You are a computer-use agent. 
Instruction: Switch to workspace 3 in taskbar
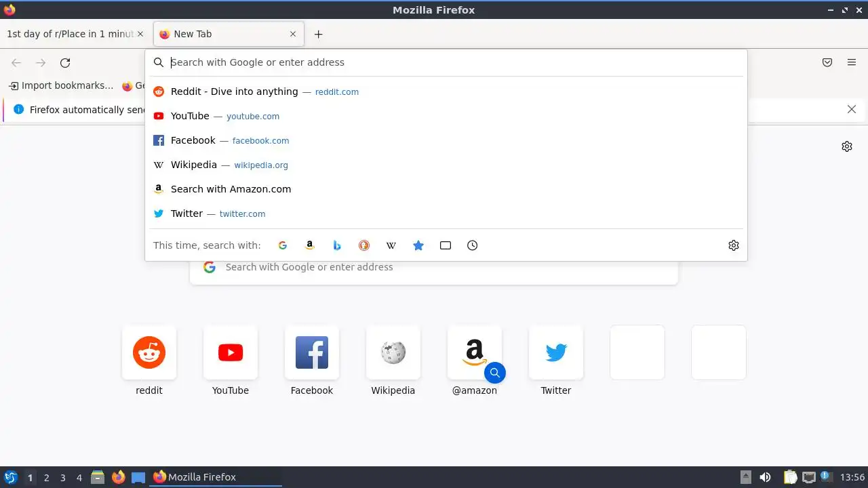coord(62,478)
